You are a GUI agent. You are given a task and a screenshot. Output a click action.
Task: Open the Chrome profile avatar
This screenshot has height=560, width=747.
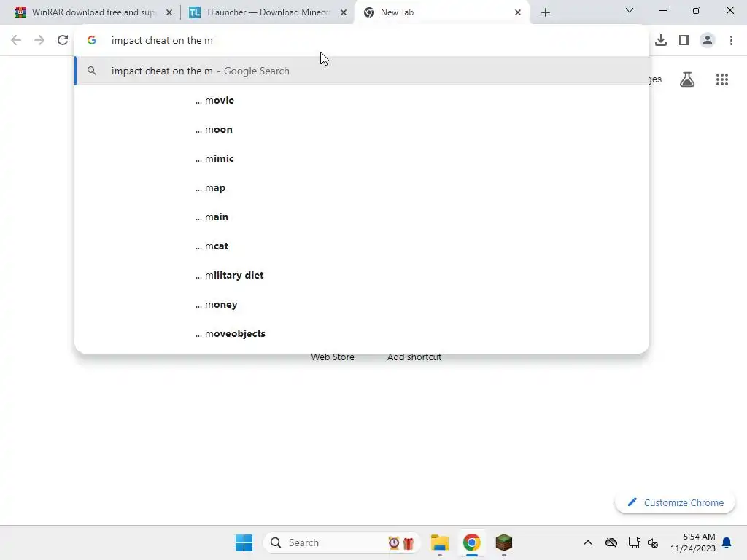coord(708,41)
